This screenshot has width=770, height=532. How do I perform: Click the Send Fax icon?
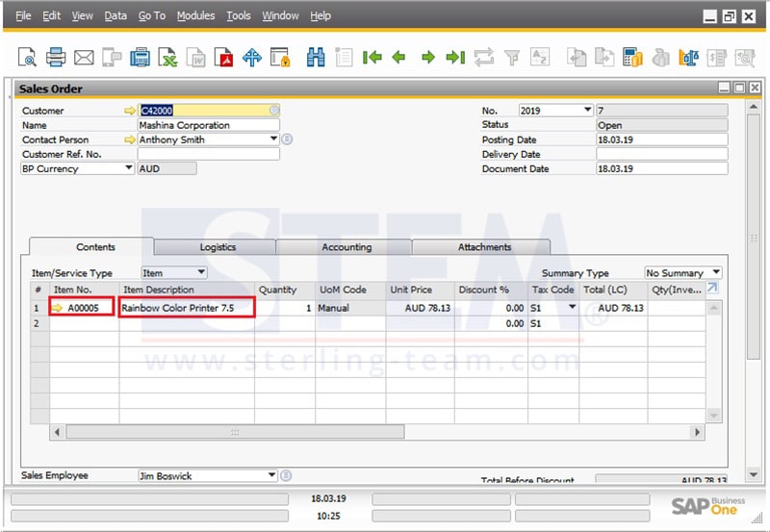(x=140, y=58)
